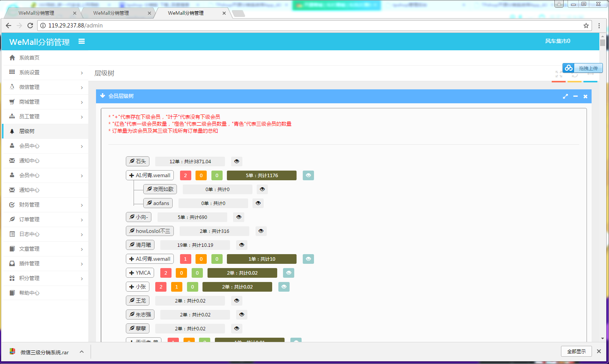Screen dimensions: 609x364
Task: Expand the 微信管理 sidebar menu
Action: 45,87
